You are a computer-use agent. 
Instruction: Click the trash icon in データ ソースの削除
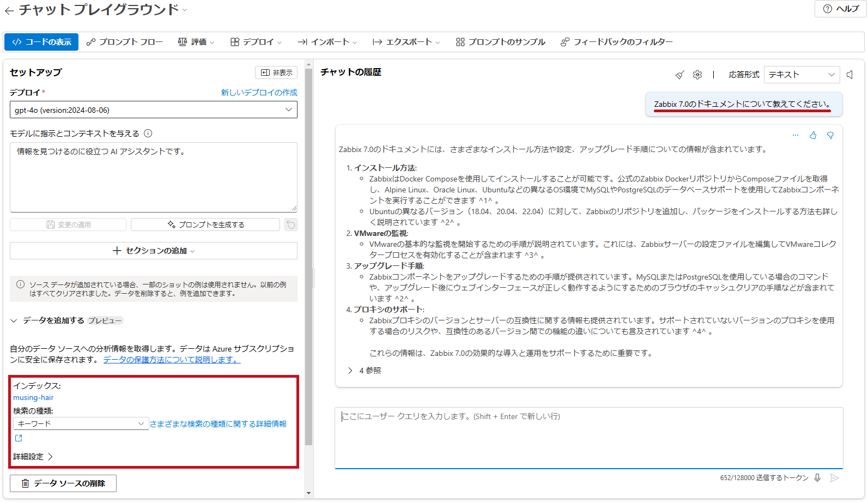(x=25, y=483)
